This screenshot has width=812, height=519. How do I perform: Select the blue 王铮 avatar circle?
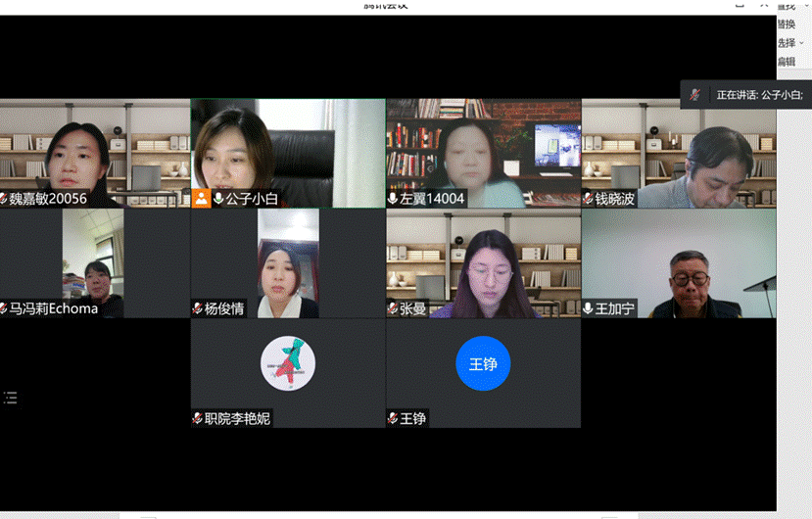(x=483, y=364)
